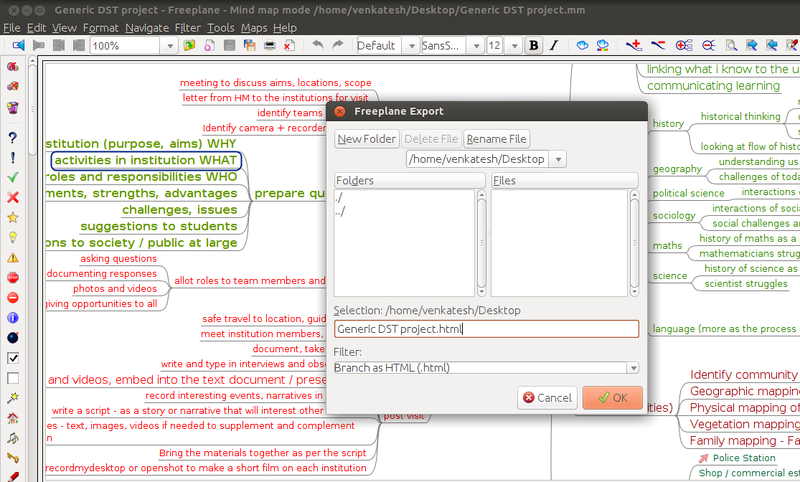The height and width of the screenshot is (482, 800).
Task: Click the light bulb idea icon in the sidebar
Action: (13, 238)
